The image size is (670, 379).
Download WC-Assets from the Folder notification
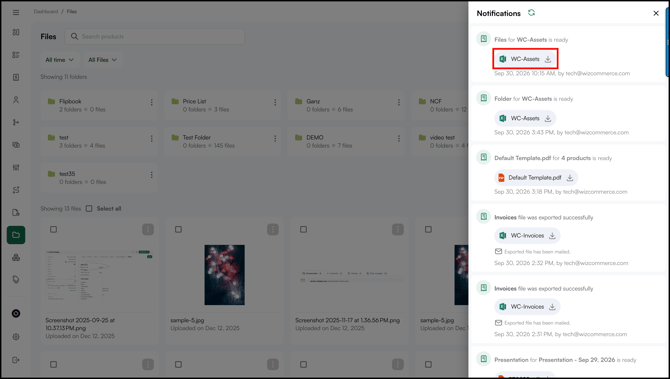pyautogui.click(x=548, y=118)
